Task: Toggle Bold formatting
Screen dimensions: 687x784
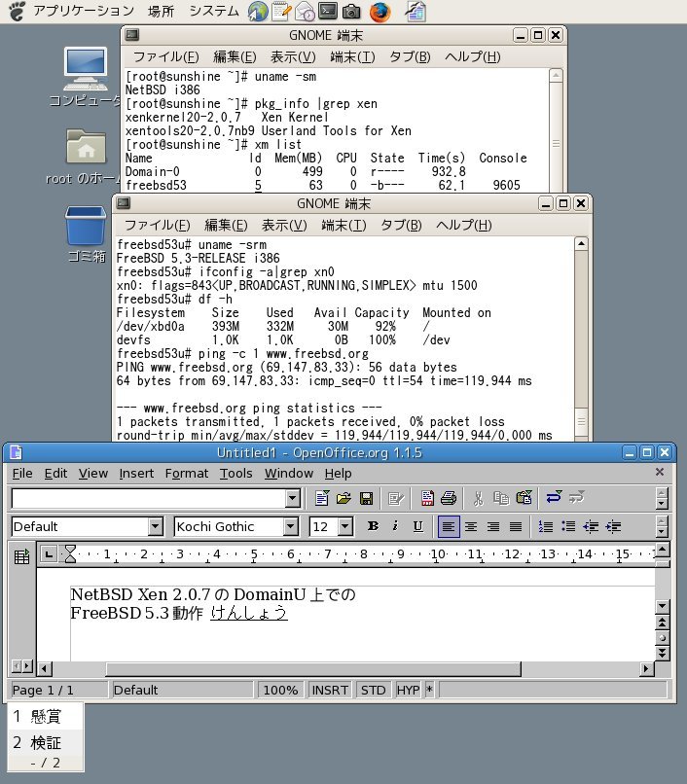Action: coord(373,526)
